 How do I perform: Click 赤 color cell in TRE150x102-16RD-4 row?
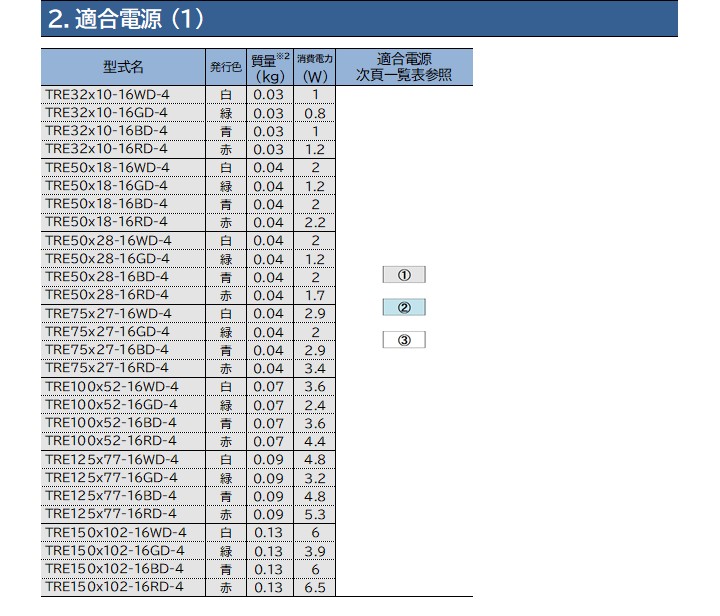226,588
